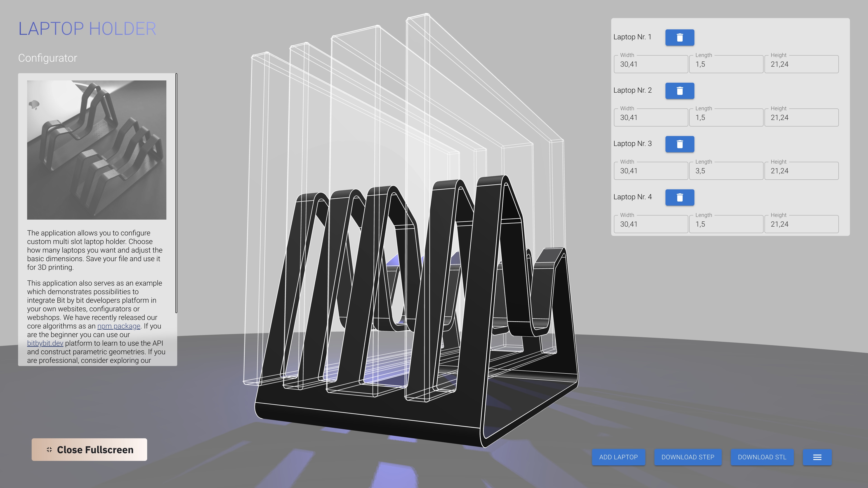Screen dimensions: 868x488
Task: Delete Laptop Nr. 1 with trash icon
Action: coord(679,37)
